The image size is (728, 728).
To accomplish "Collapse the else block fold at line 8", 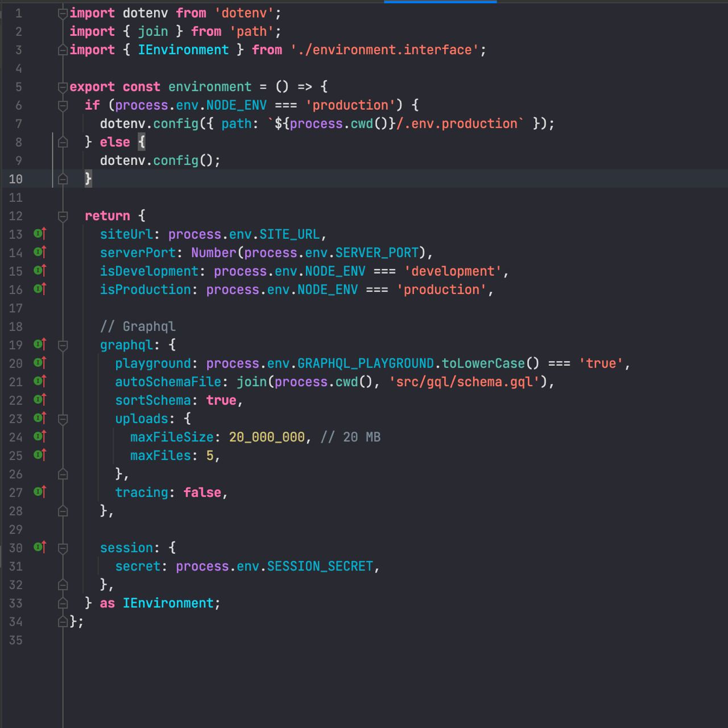I will tap(63, 143).
